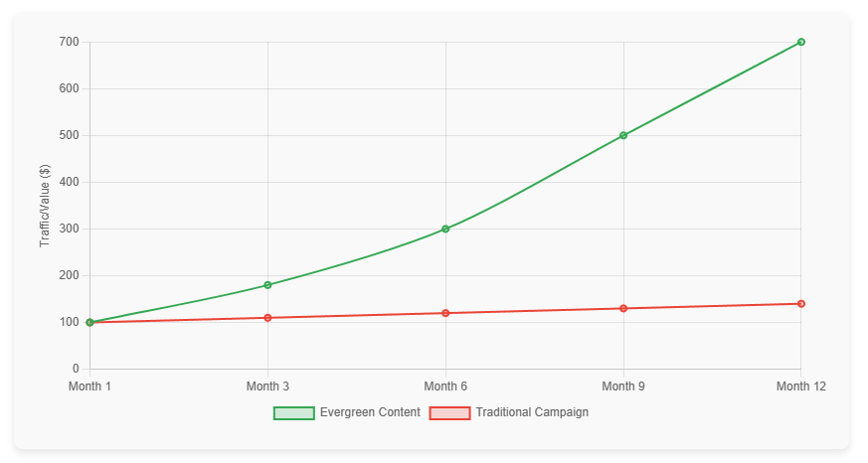Select the Month 12 axis label
The width and height of the screenshot is (868, 463).
pyautogui.click(x=800, y=386)
